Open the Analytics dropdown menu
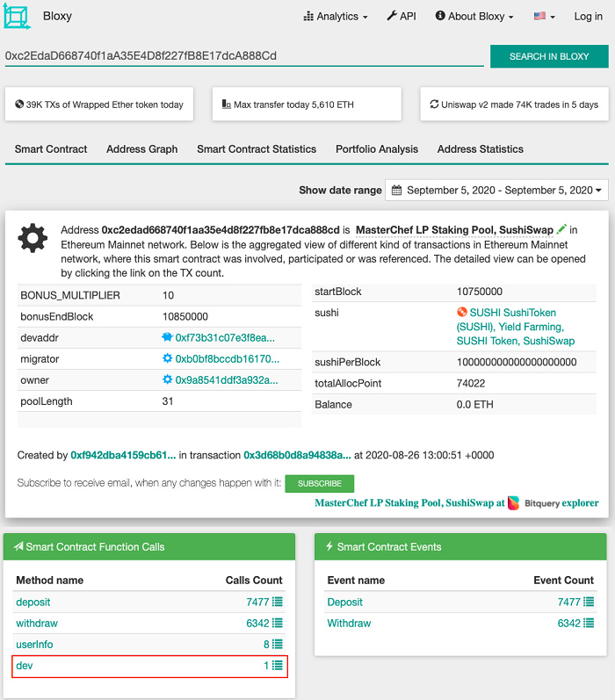This screenshot has height=700, width=615. [x=336, y=17]
